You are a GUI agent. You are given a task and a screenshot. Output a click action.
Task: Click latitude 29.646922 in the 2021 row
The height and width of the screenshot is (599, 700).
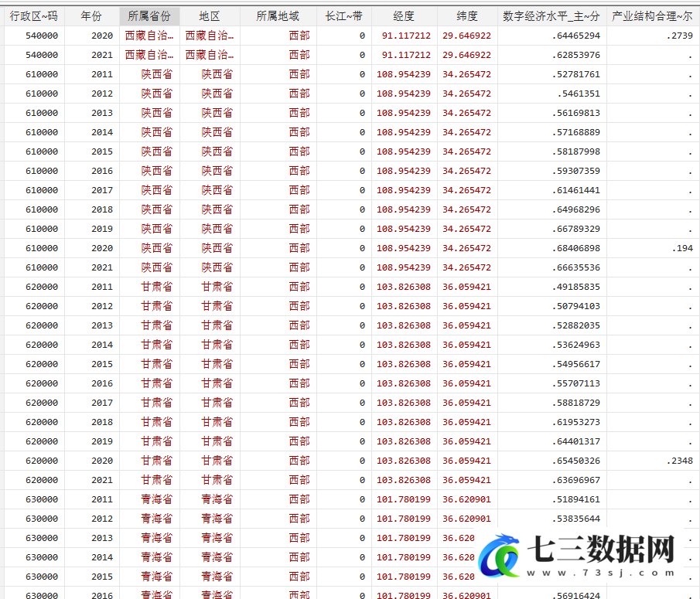click(467, 55)
